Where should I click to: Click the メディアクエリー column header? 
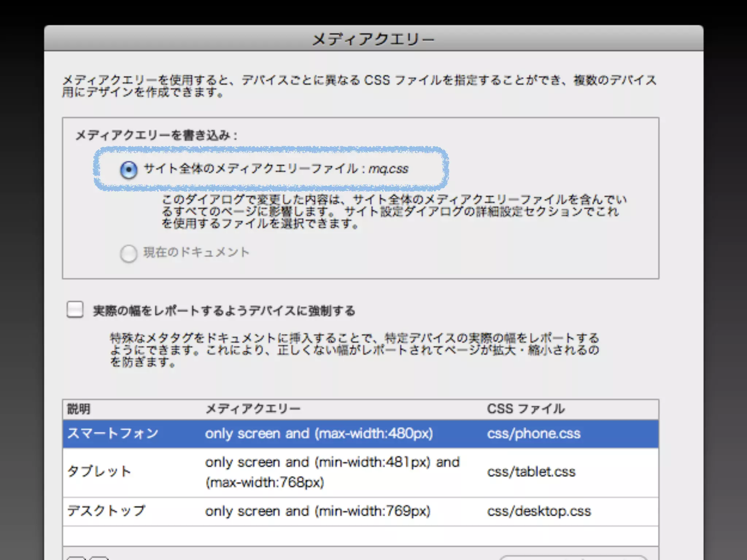pyautogui.click(x=253, y=409)
